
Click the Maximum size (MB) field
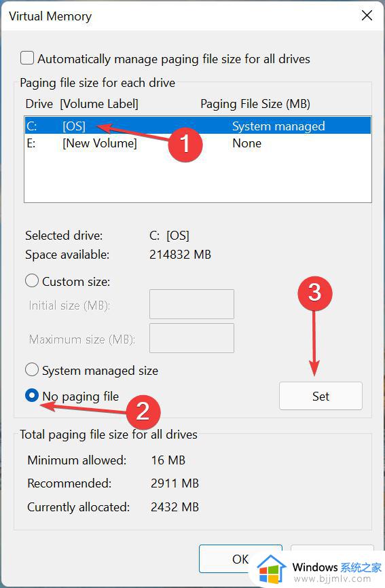point(191,338)
